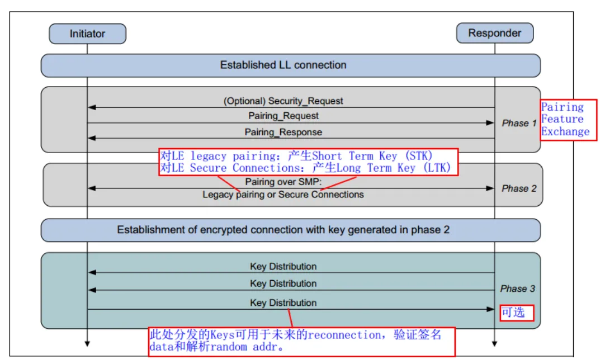605x364 pixels.
Task: Click the third Key Distribution label
Action: click(x=283, y=302)
